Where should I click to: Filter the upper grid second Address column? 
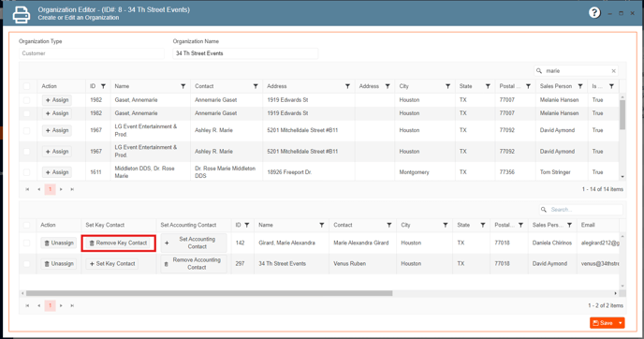388,86
